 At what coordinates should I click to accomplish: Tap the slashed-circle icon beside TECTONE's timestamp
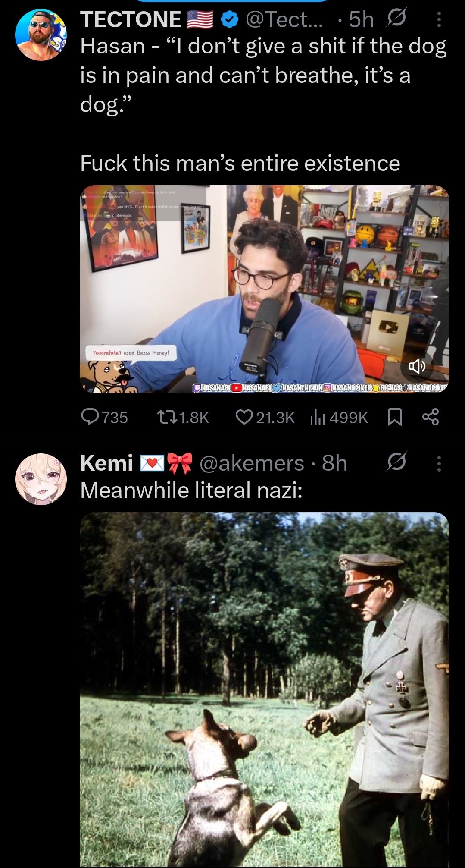396,19
